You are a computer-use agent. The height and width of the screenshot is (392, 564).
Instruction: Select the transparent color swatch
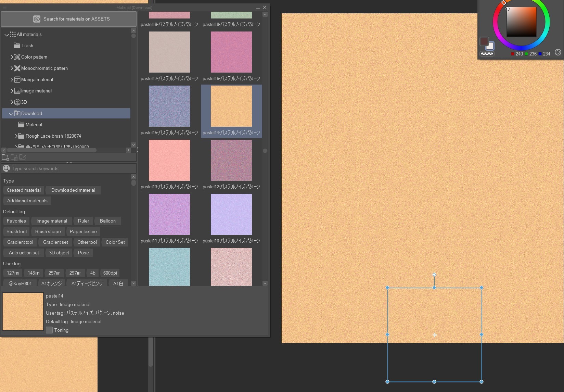click(487, 54)
